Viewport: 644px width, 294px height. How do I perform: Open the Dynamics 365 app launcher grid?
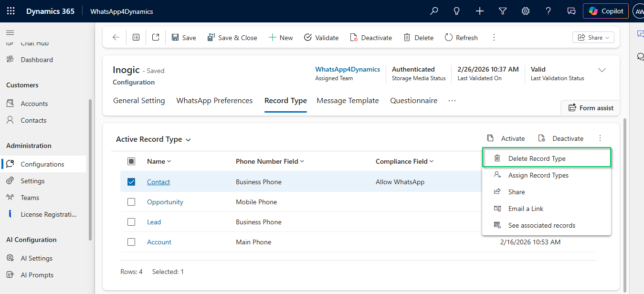coord(11,11)
